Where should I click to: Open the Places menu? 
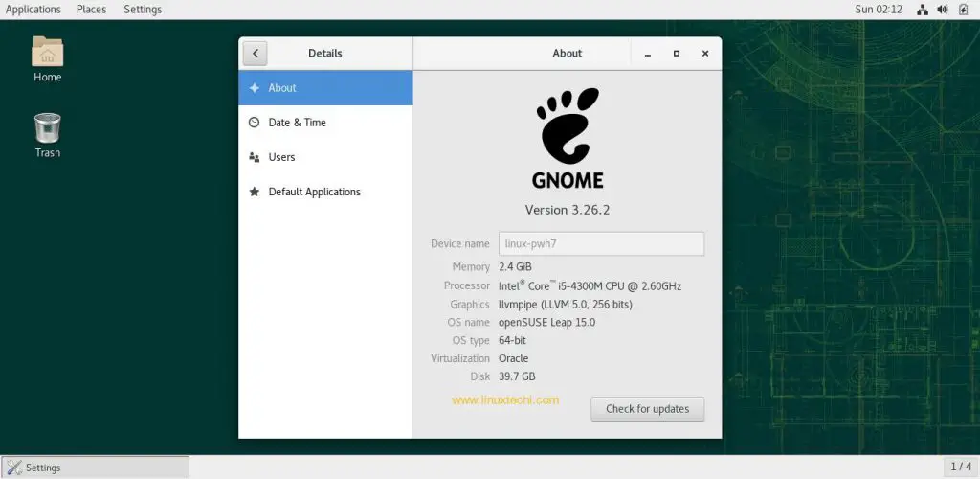[x=91, y=10]
